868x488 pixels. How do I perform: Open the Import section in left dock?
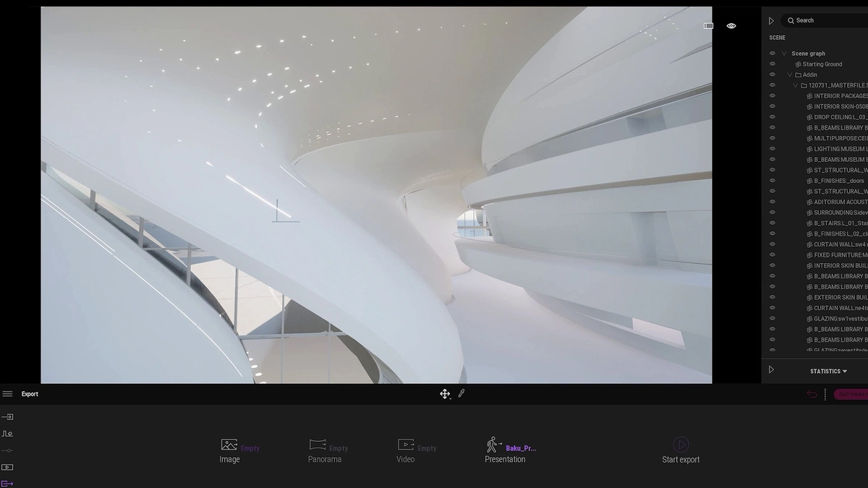(x=7, y=417)
